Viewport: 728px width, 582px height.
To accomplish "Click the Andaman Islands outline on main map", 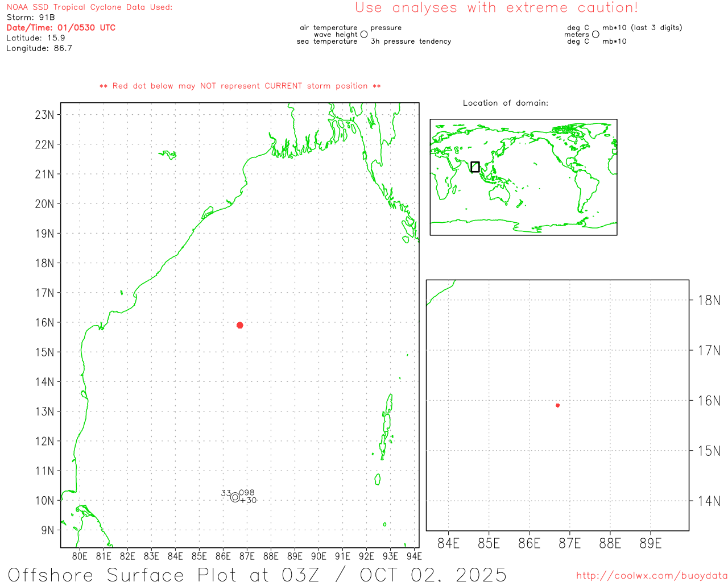I will tap(387, 423).
